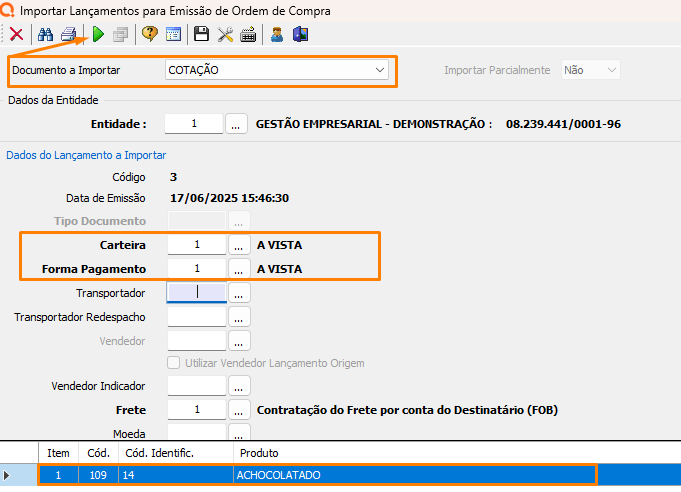Open Moeda lookup ellipsis button
The height and width of the screenshot is (492, 681).
(239, 432)
